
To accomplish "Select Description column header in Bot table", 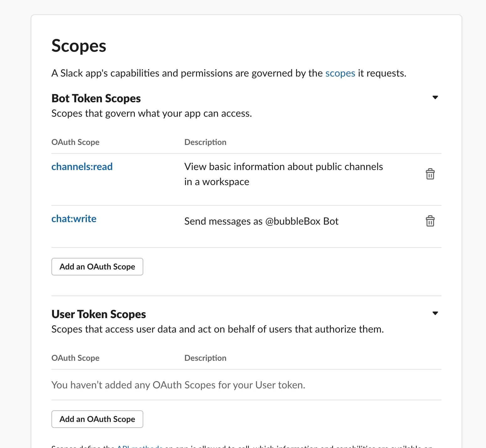I will (x=205, y=142).
